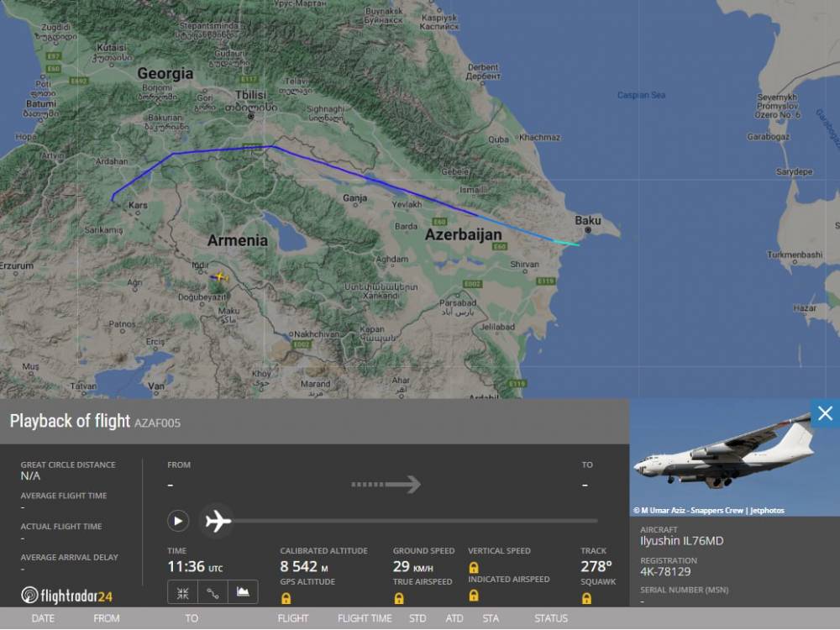Image resolution: width=840 pixels, height=630 pixels.
Task: Click the True Airspeed lock icon
Action: tap(399, 598)
